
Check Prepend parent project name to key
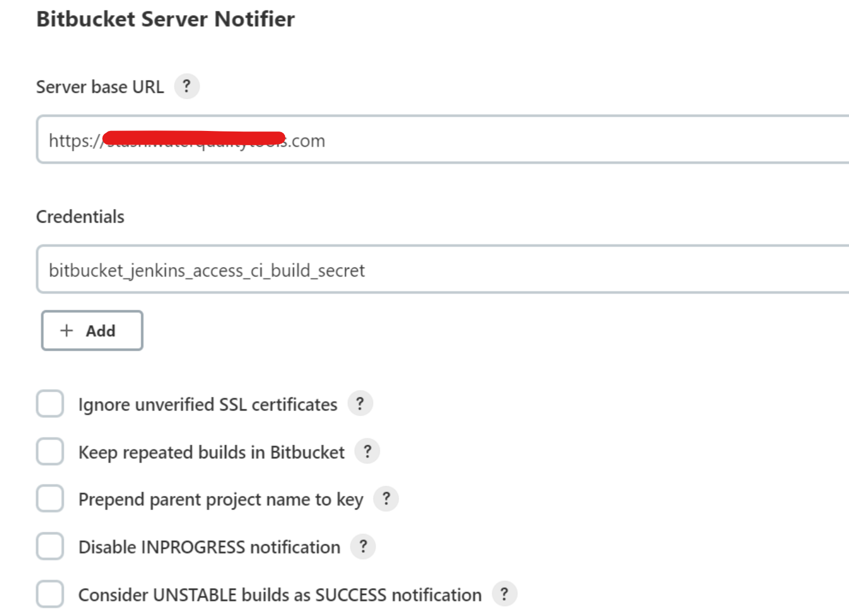[x=50, y=499]
